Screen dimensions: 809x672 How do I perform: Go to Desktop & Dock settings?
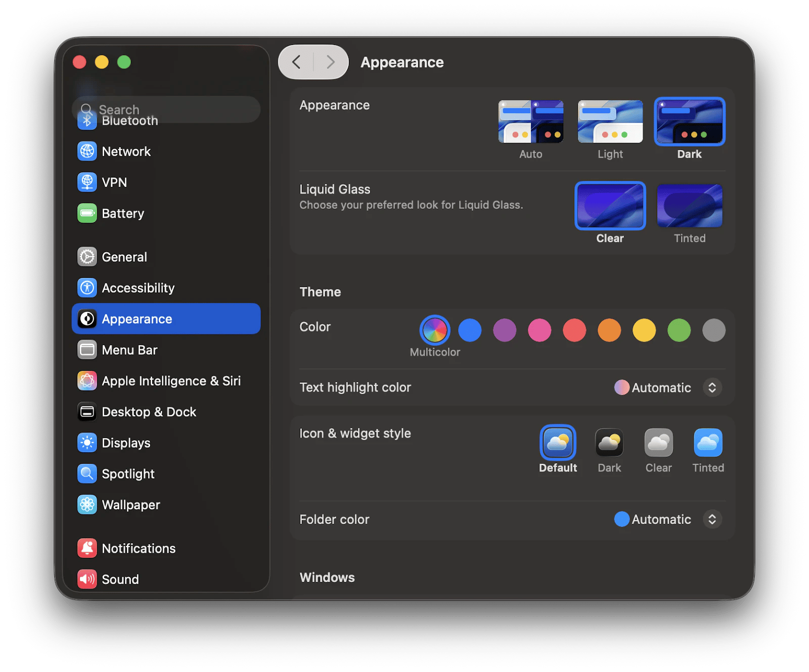click(149, 412)
